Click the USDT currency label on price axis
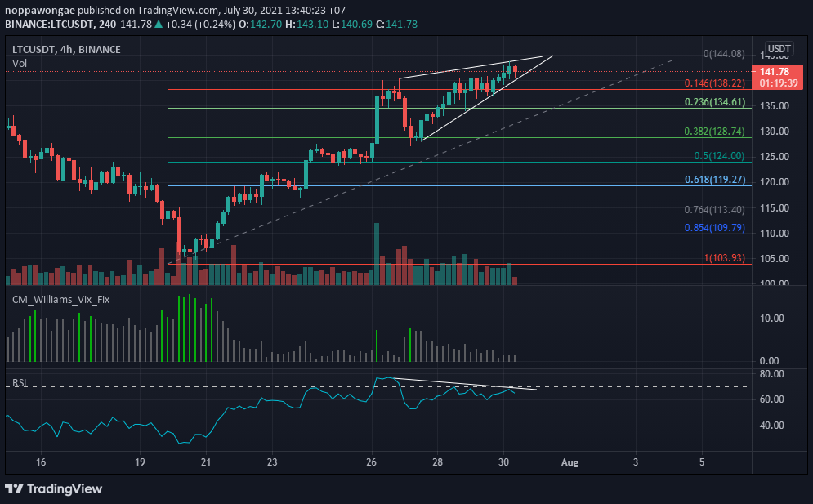Image resolution: width=813 pixels, height=504 pixels. click(x=779, y=49)
